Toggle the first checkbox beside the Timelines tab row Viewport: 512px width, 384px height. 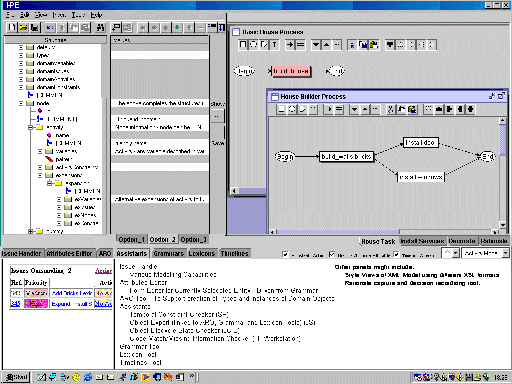(285, 254)
